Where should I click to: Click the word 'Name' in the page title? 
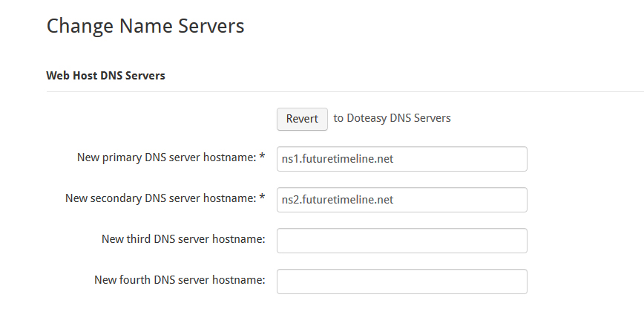pos(146,25)
